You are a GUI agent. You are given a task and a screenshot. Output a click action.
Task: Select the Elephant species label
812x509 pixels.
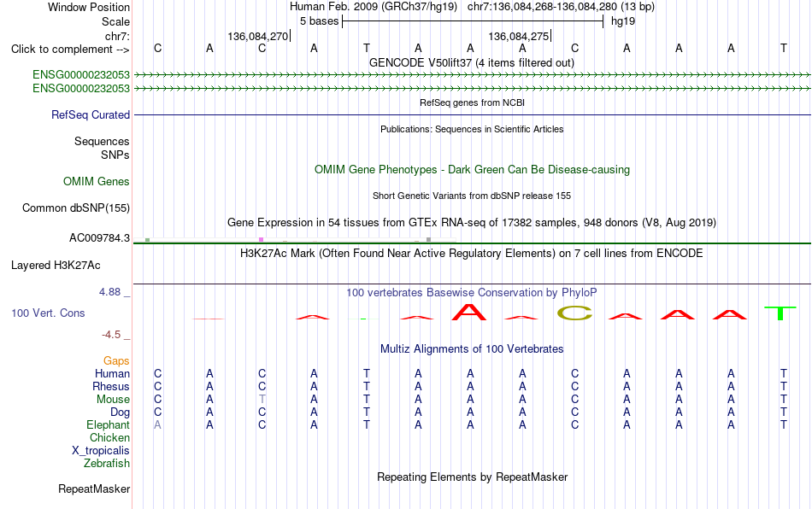(108, 424)
